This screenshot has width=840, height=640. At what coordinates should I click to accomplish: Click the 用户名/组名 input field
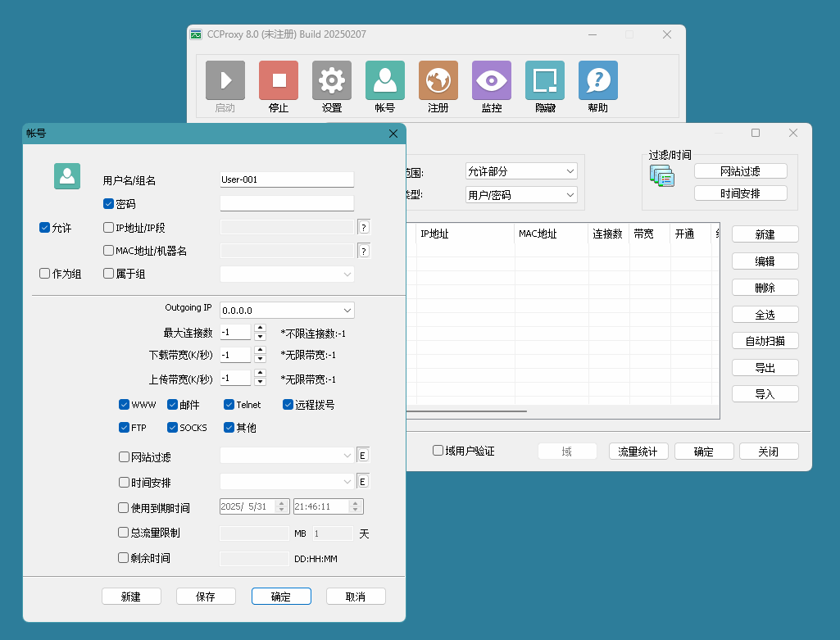pyautogui.click(x=287, y=179)
